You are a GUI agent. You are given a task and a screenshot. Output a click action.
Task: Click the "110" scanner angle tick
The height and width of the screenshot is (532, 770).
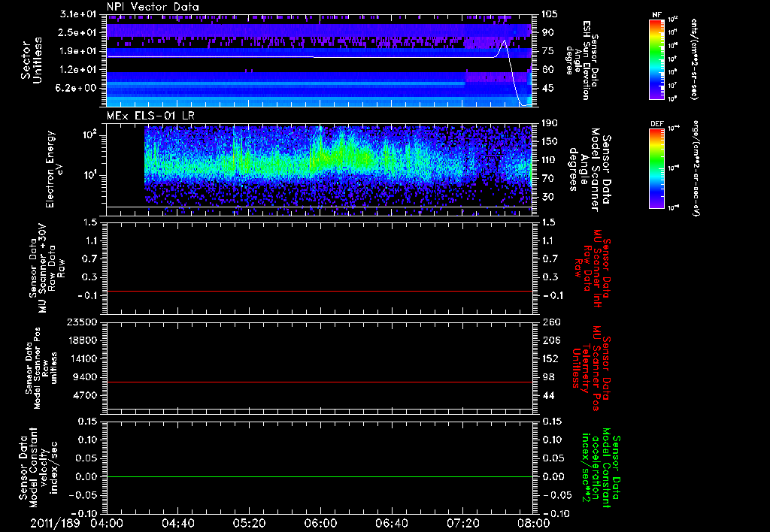pos(550,160)
